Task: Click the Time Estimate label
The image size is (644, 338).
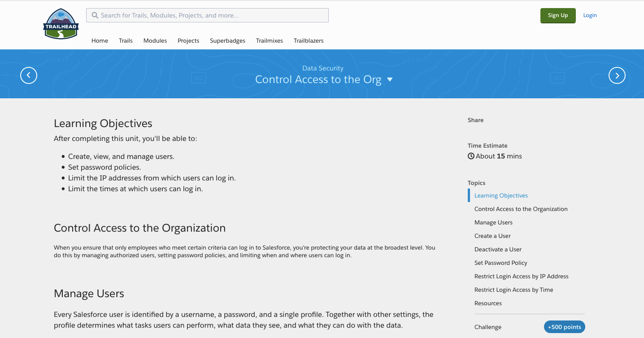Action: tap(487, 145)
